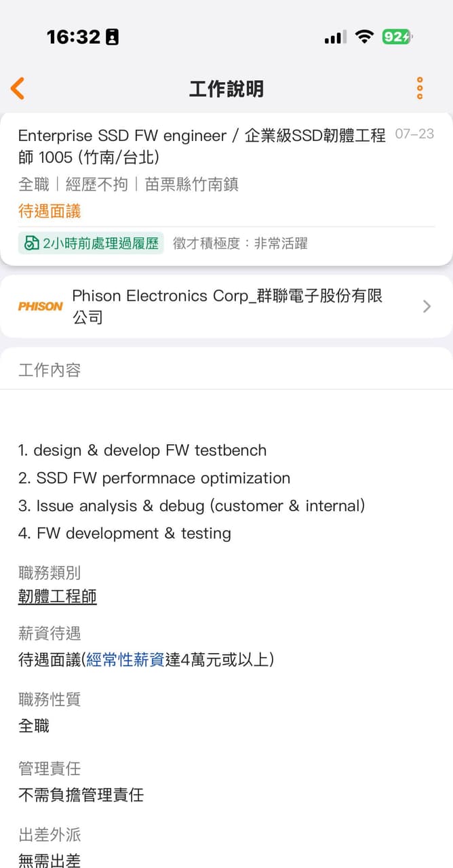The width and height of the screenshot is (453, 868).
Task: Open the three-dot more options menu
Action: click(420, 88)
